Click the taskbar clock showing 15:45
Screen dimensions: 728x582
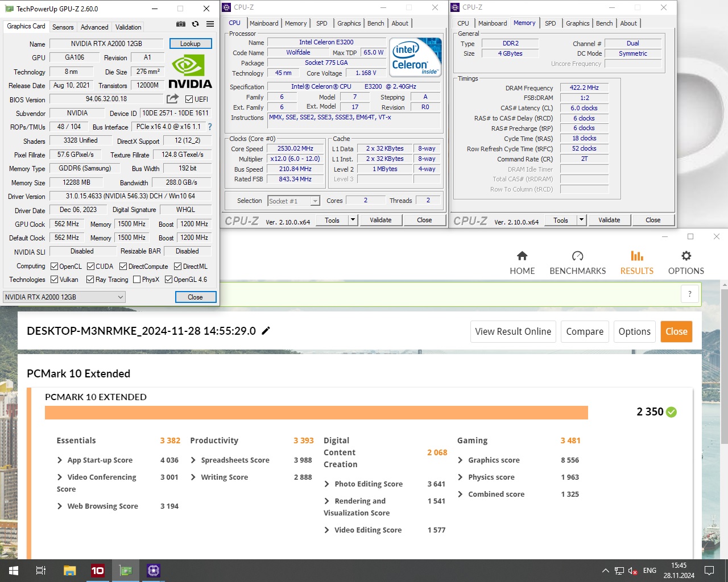tap(679, 571)
